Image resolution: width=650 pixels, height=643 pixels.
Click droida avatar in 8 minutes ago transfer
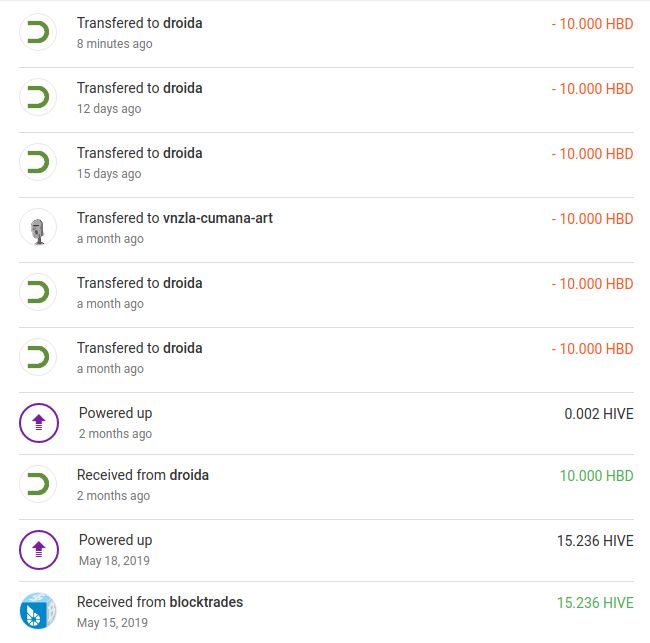(x=38, y=33)
